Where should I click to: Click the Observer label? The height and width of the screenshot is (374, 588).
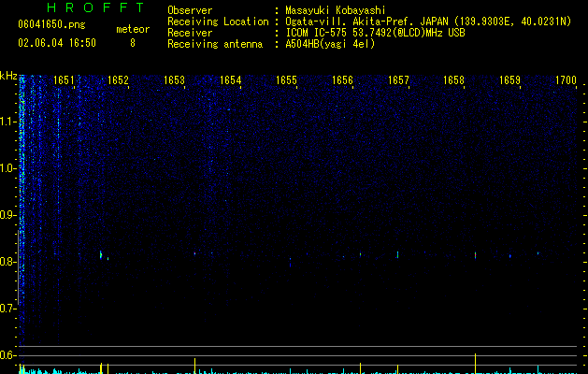(190, 10)
